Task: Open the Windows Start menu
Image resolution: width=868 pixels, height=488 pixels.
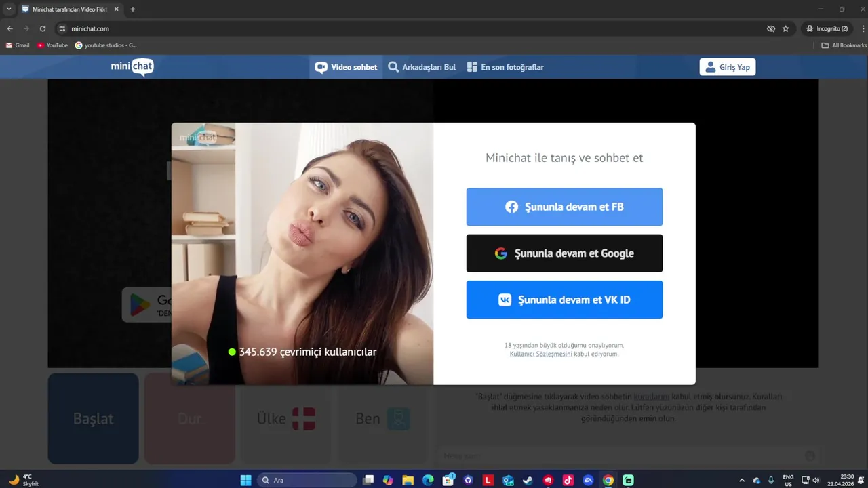Action: (245, 480)
